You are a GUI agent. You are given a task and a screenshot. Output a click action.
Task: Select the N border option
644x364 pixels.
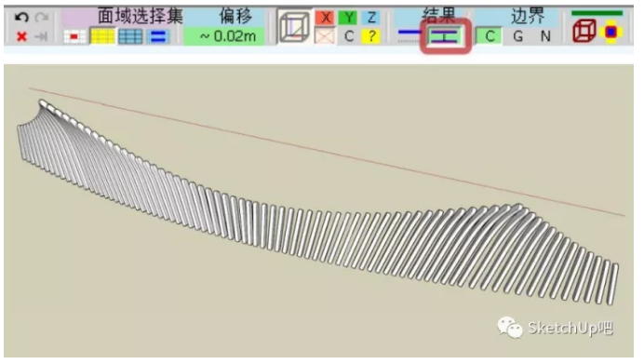545,36
